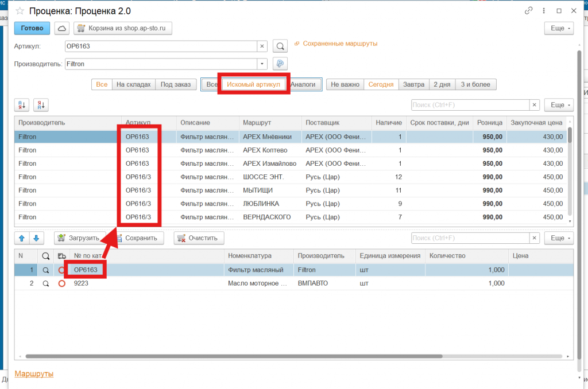Viewport: 588px width, 389px height.
Task: Select the 'На складах' filter toggle
Action: coord(133,84)
